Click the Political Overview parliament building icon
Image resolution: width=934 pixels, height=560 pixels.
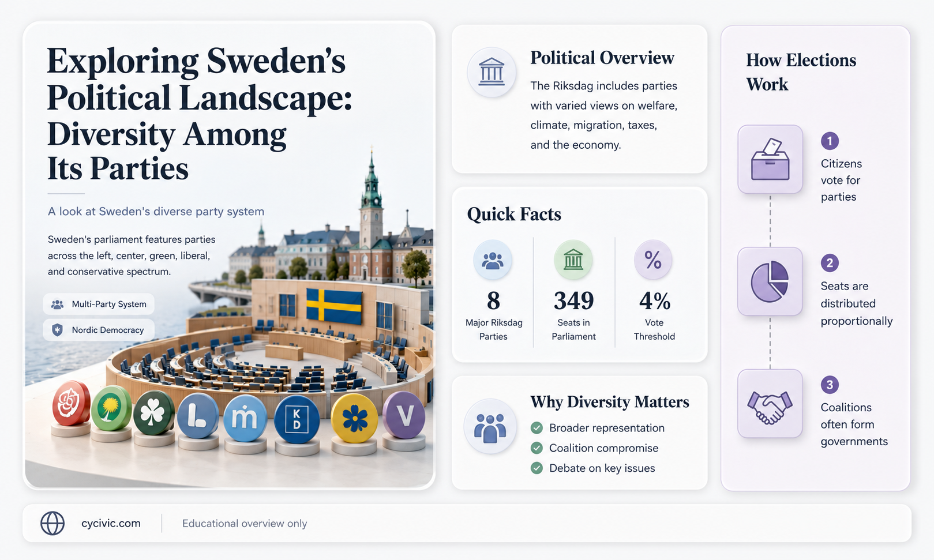point(492,72)
